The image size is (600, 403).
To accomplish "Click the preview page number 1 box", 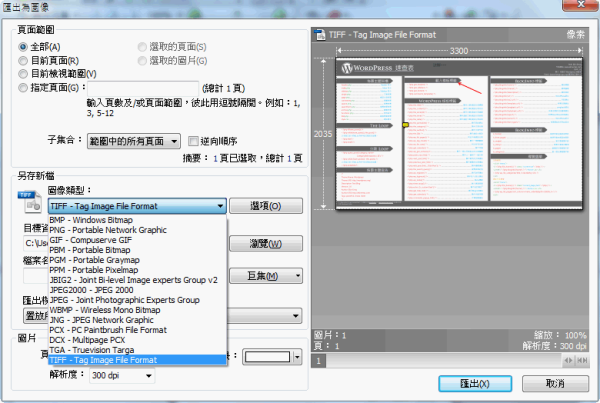I will pos(318,361).
